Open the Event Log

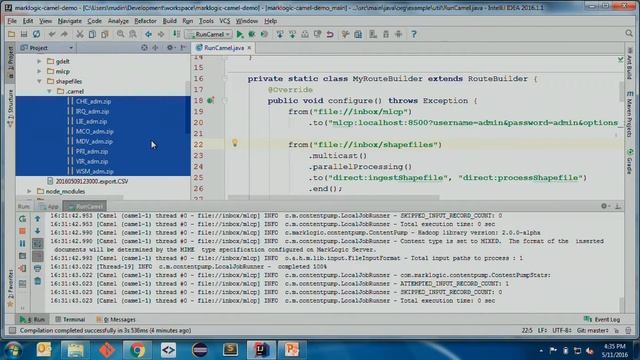click(x=602, y=320)
